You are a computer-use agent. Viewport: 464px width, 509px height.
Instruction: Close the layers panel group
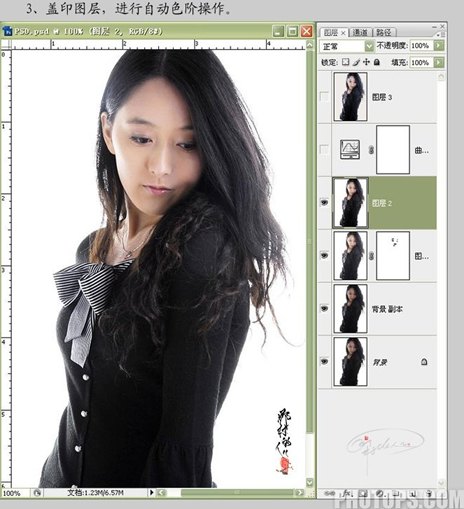(442, 27)
